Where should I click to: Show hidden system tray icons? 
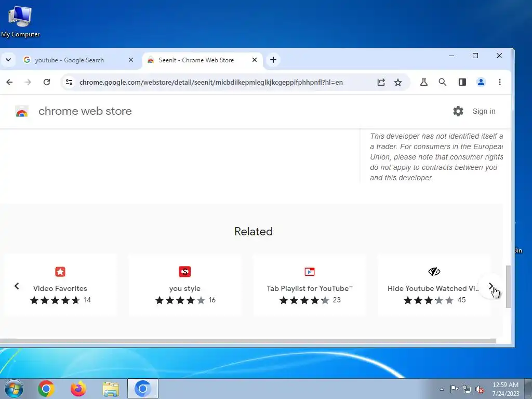pyautogui.click(x=442, y=389)
